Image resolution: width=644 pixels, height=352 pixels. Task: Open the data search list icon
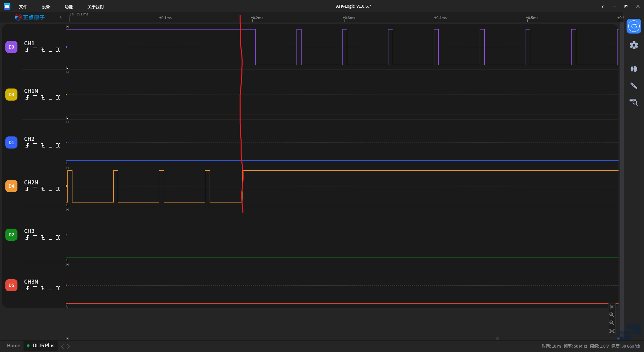point(634,102)
